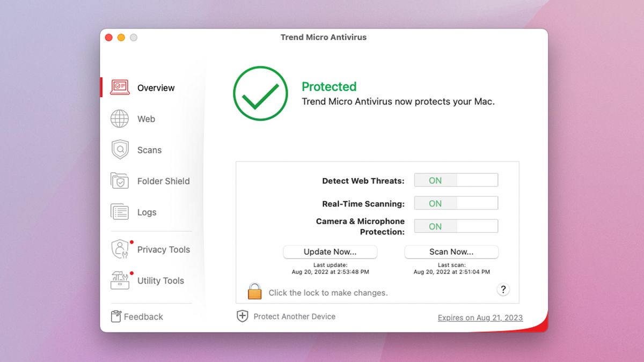Image resolution: width=644 pixels, height=362 pixels.
Task: Click the Protect Another Device plus icon
Action: [x=243, y=316]
